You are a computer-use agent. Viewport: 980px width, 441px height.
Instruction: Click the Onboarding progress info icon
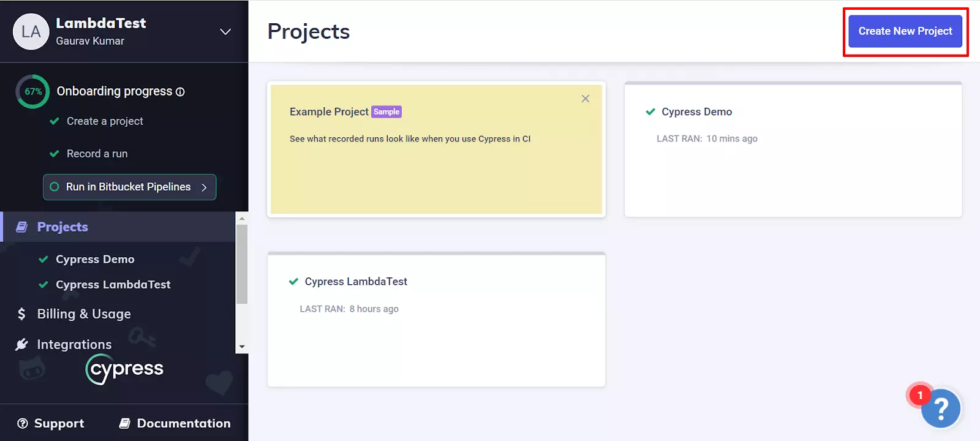[x=180, y=92]
